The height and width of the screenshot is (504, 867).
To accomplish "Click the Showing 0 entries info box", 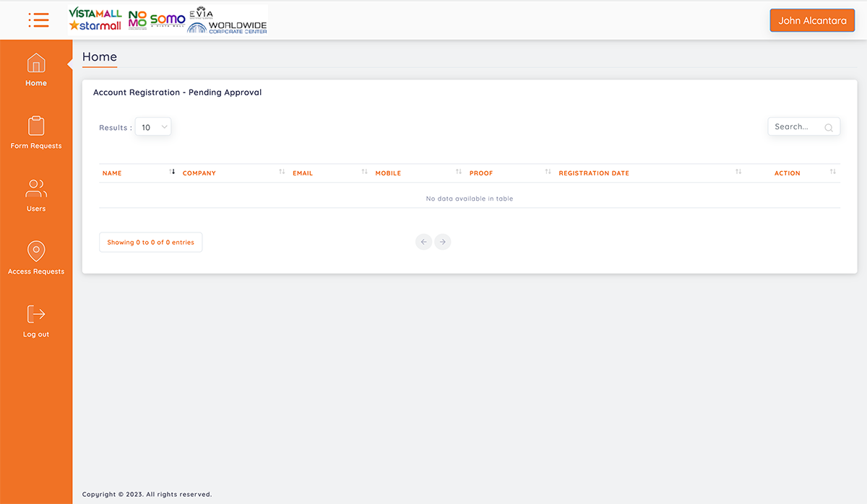I will point(150,243).
